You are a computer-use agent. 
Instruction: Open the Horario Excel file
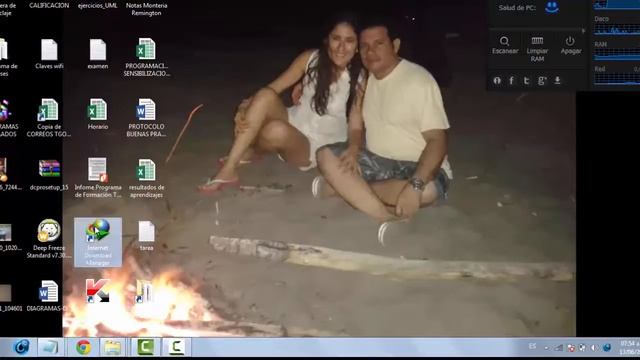98,114
